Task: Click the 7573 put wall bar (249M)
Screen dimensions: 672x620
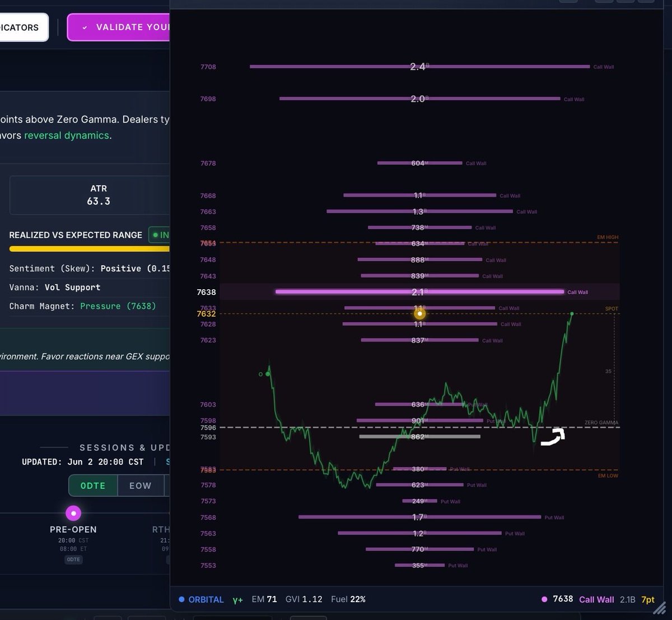Action: pyautogui.click(x=419, y=501)
